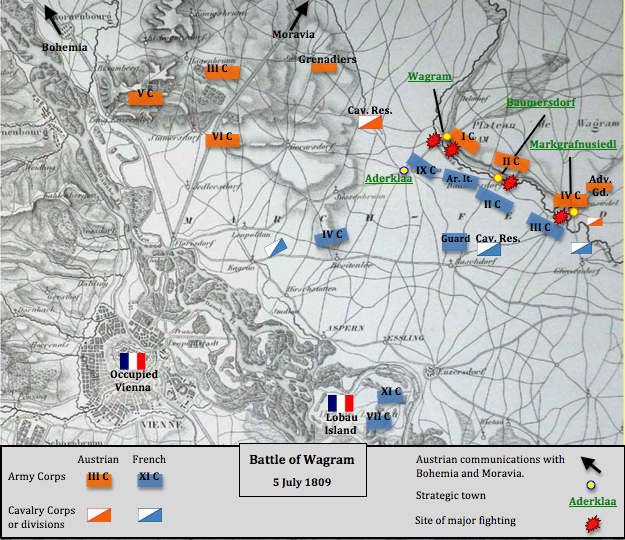Click the Battle of Wagram title box
This screenshot has width=625, height=540.
(302, 470)
